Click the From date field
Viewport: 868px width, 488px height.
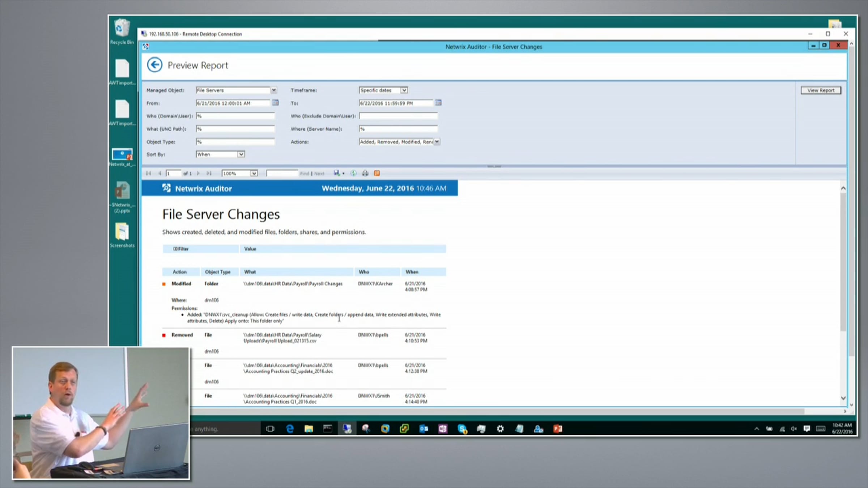point(233,103)
